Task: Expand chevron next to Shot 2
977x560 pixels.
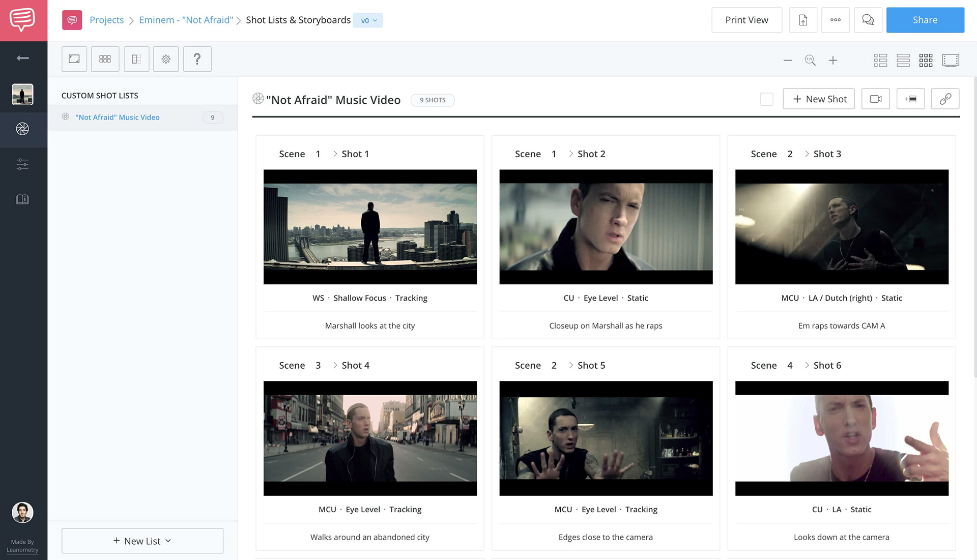Action: click(571, 154)
